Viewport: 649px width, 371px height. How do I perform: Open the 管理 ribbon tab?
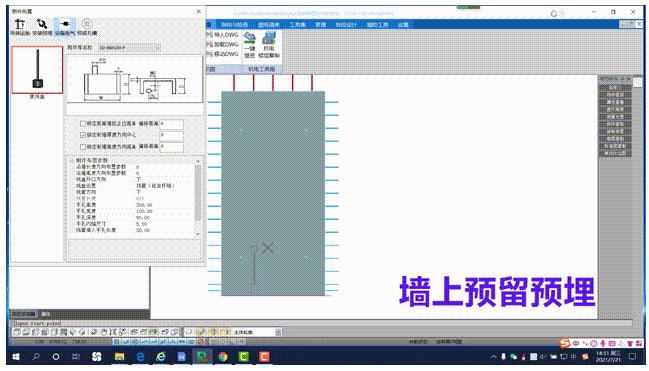pos(320,25)
